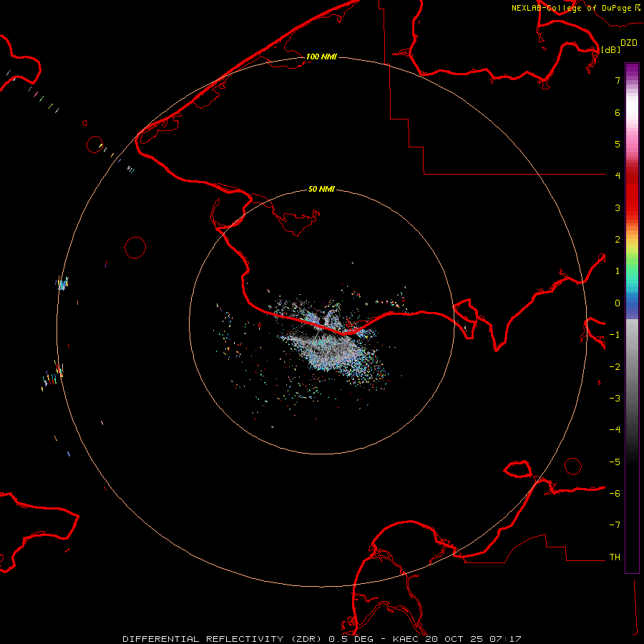
Task: Click the "6" tick label on colorbar
Action: [618, 112]
